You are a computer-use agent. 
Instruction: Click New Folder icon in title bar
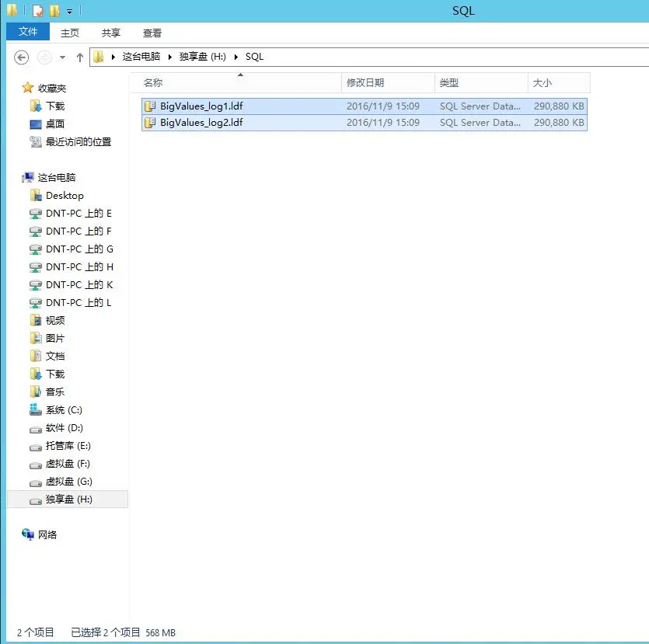tap(54, 11)
